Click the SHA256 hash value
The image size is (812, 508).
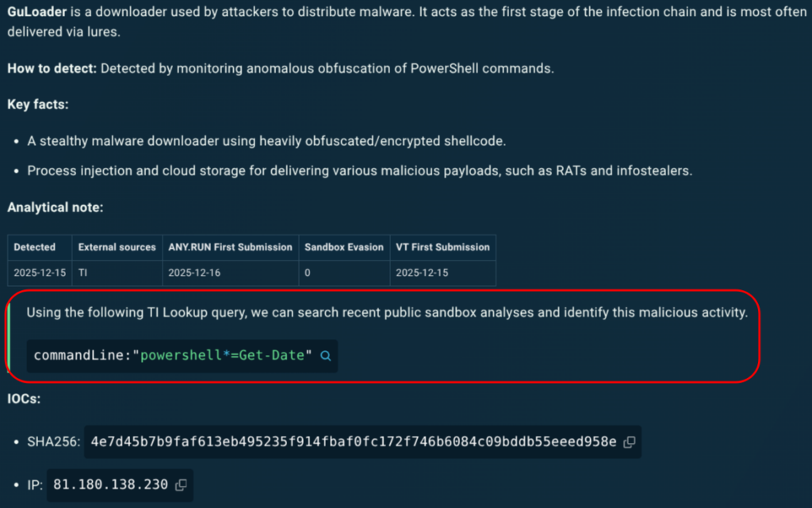click(353, 442)
